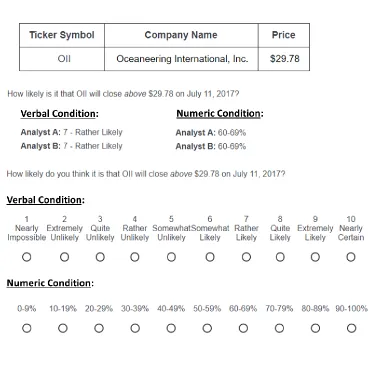
Task: Choose the 10-19% numeric option
Action: pos(63,328)
